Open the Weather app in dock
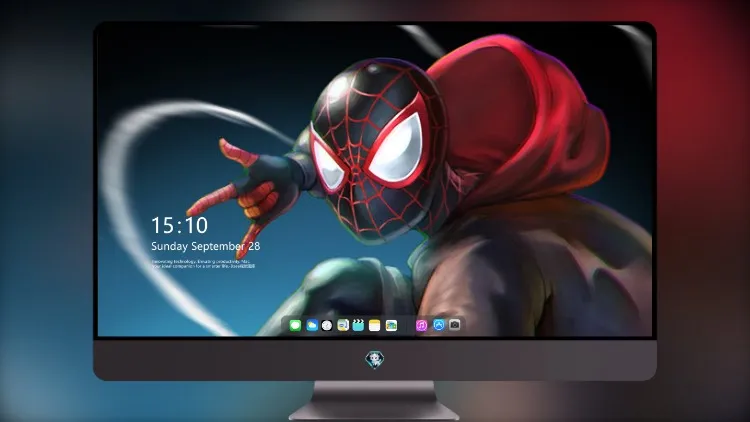Screen dimensions: 750x422 [312, 326]
